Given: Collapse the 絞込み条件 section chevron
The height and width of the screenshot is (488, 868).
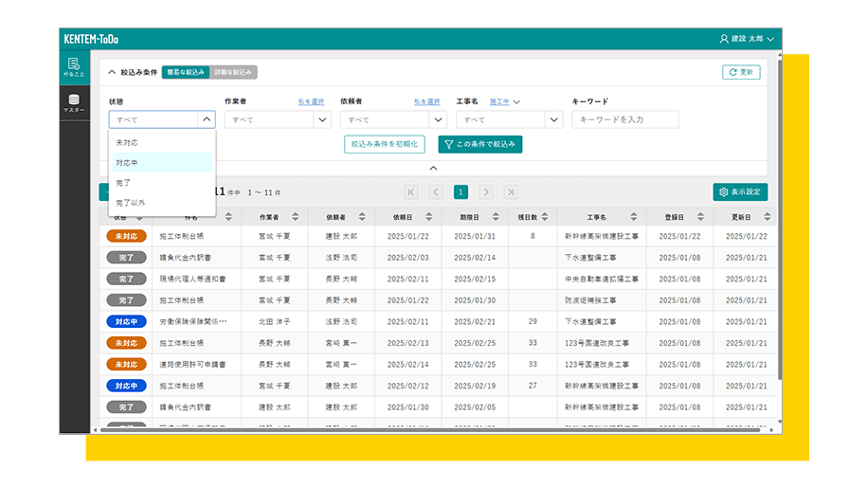Looking at the screenshot, I should click(112, 72).
